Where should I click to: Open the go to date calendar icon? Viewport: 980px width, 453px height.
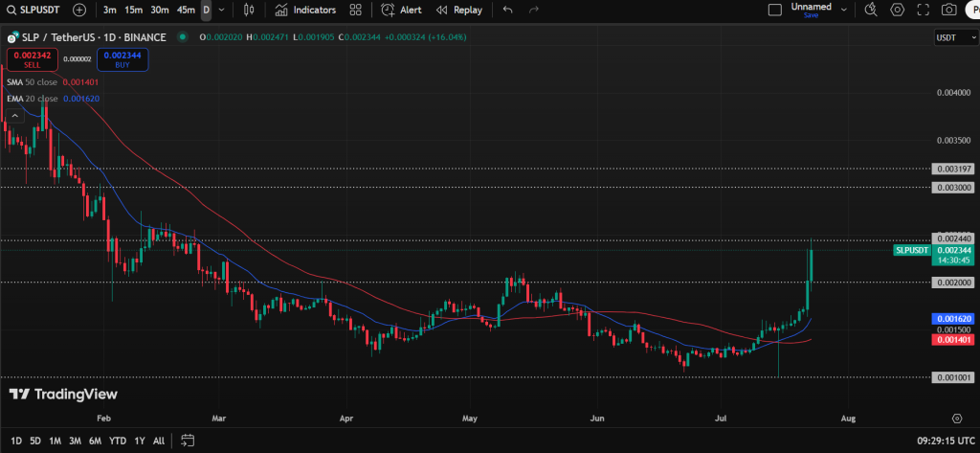click(x=188, y=441)
